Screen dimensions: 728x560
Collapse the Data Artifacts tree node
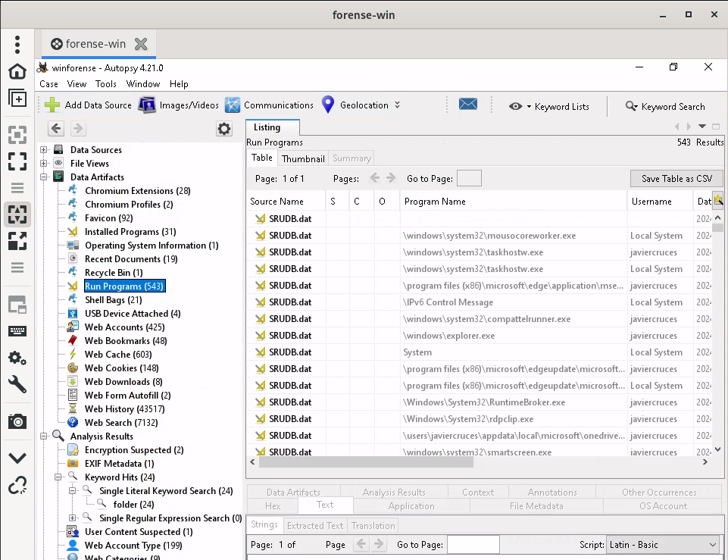pos(44,177)
